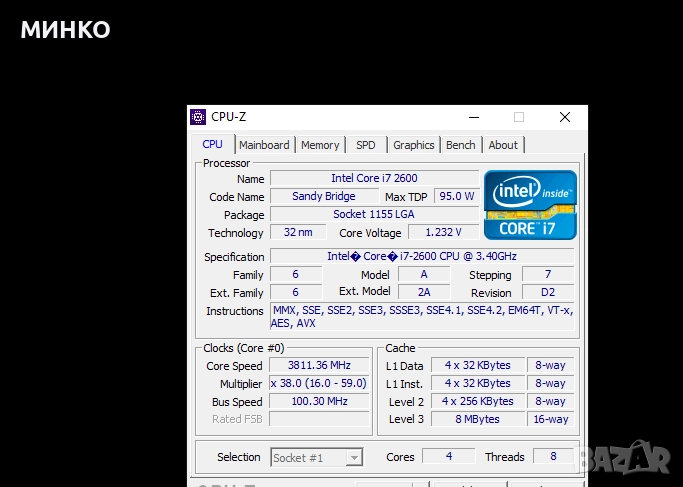This screenshot has width=683, height=487.
Task: Open the Bench tab
Action: click(461, 145)
